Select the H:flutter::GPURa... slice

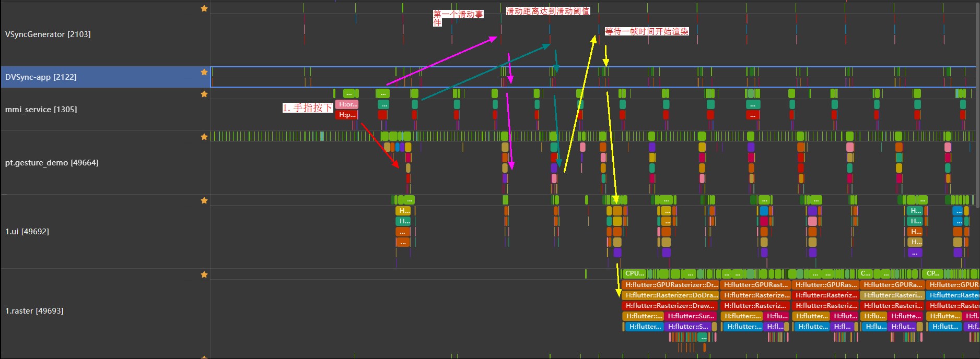892,285
